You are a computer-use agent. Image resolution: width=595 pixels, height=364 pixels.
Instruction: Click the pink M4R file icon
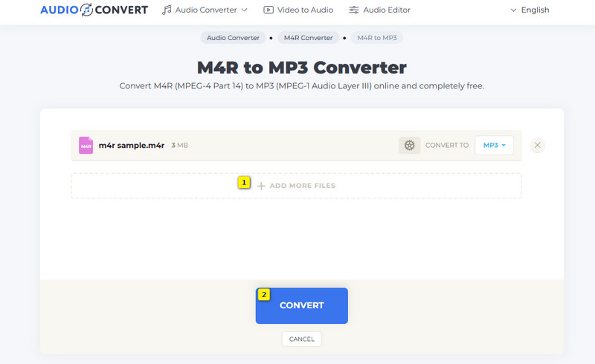tap(86, 145)
